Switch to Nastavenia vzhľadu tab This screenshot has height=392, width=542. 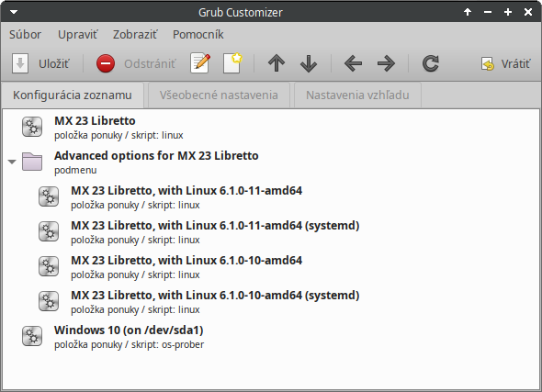coord(357,95)
